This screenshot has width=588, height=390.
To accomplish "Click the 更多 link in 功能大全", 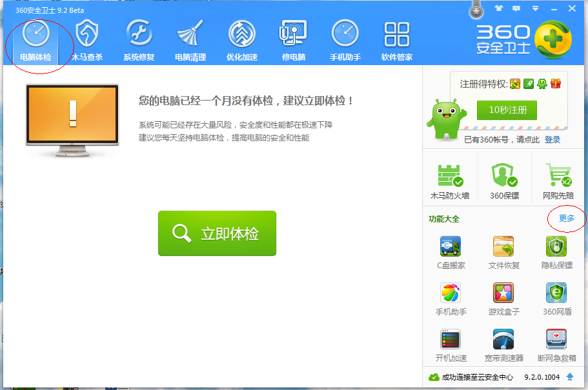I will [567, 219].
